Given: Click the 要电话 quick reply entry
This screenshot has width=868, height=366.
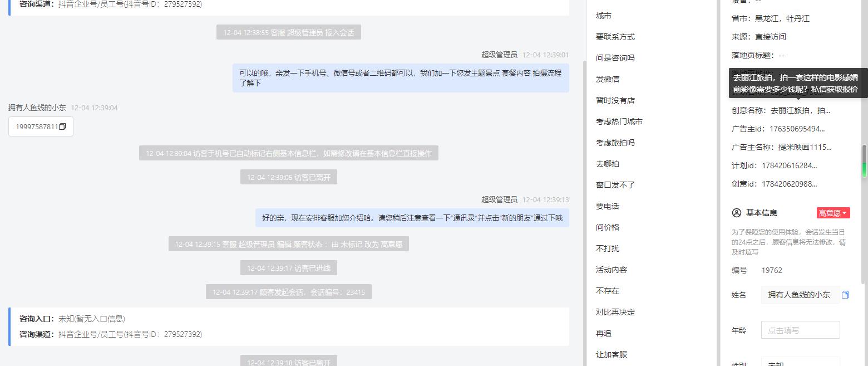Looking at the screenshot, I should click(x=607, y=206).
